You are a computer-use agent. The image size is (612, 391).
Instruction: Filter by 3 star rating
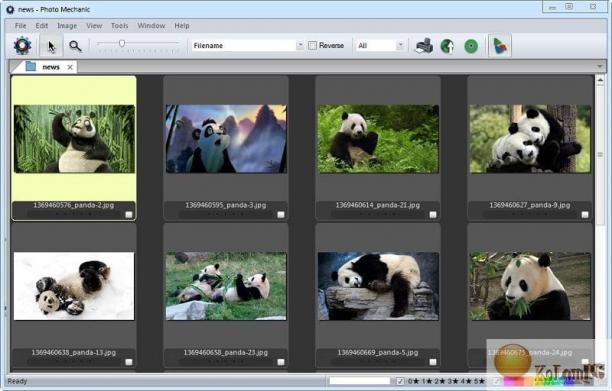click(x=454, y=381)
